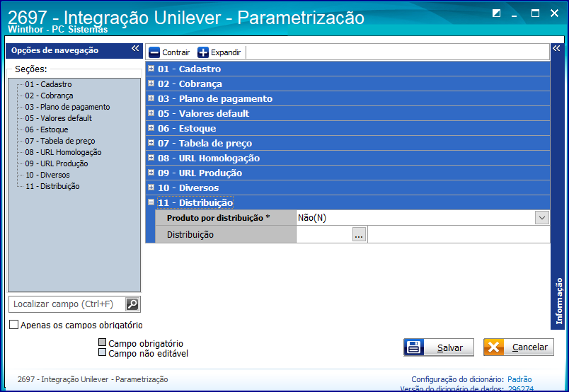Screen dimensions: 569x392
Task: Click the Cancelar orange X icon
Action: (493, 347)
